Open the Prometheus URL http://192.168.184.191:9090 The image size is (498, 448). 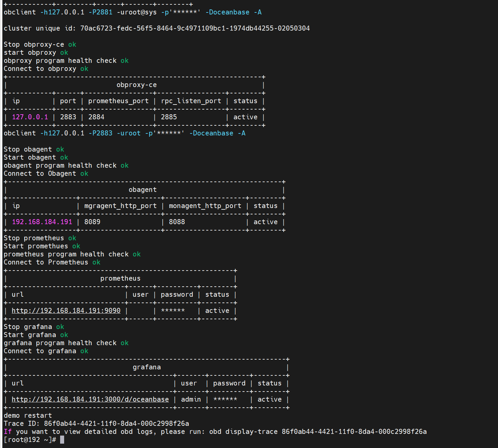[x=66, y=311]
